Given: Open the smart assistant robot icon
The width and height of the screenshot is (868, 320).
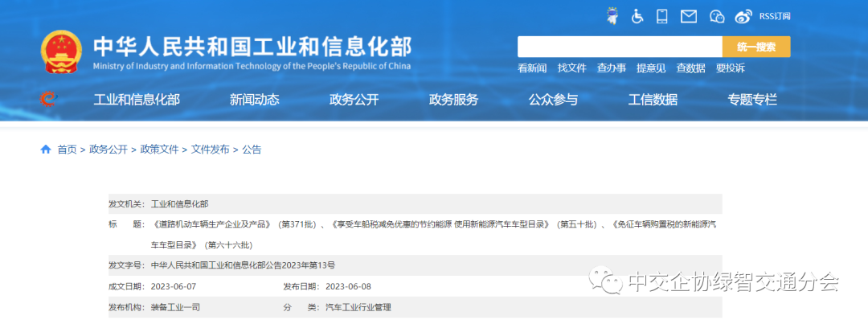Looking at the screenshot, I should tap(612, 16).
